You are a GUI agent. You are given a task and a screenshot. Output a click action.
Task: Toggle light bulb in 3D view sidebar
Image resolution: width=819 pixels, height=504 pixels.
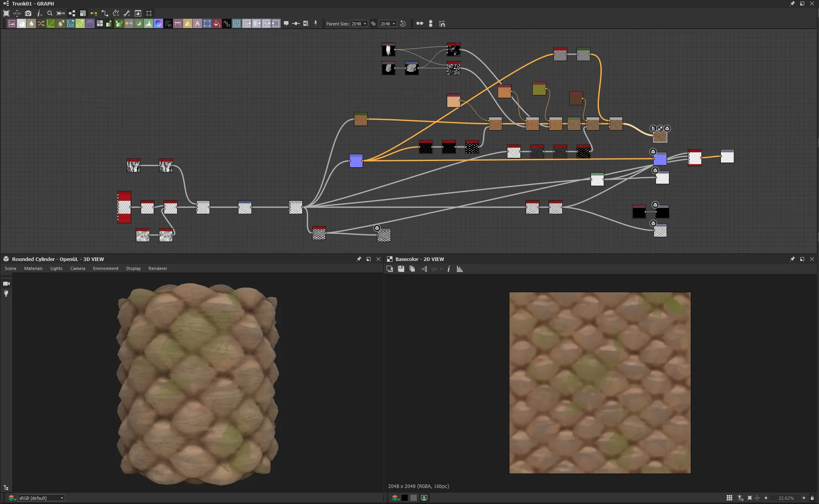click(x=6, y=293)
